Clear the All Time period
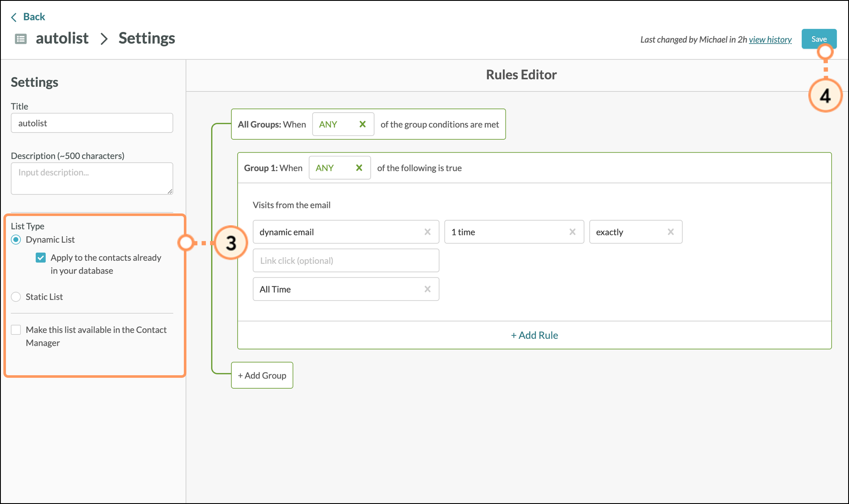 coord(427,289)
